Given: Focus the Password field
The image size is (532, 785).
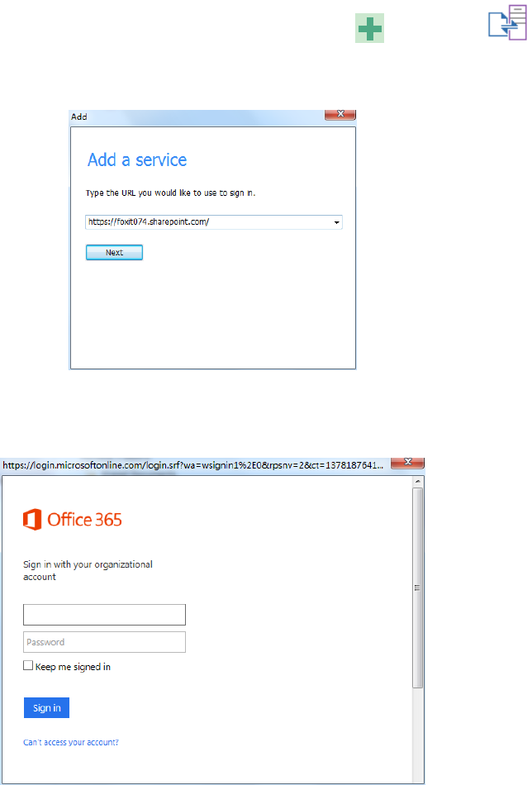Looking at the screenshot, I should pos(104,642).
